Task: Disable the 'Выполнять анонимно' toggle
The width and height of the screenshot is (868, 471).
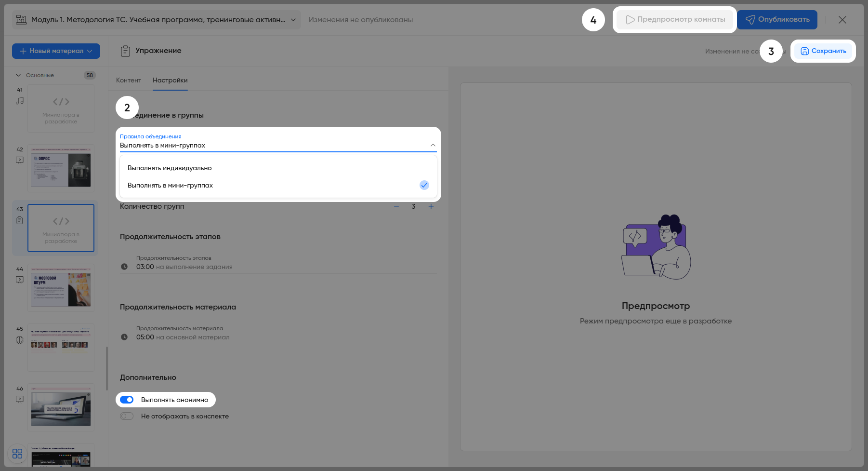Action: 127,400
